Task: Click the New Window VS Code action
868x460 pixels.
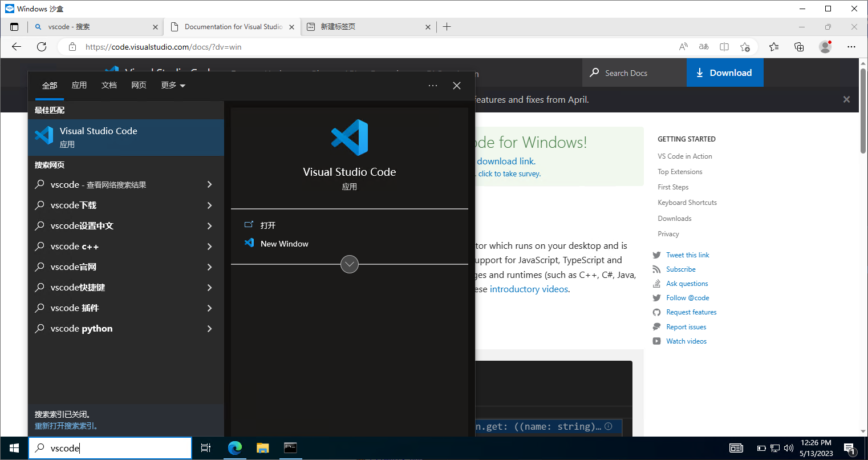Action: click(284, 244)
